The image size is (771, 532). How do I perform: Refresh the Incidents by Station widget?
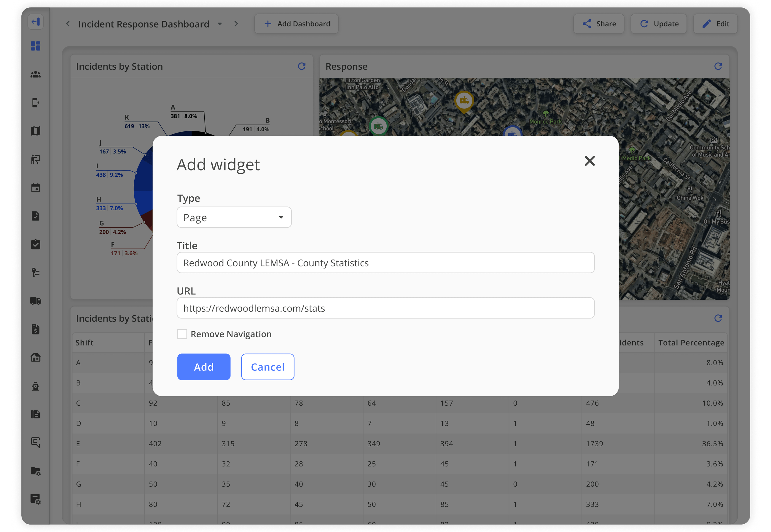pos(302,66)
